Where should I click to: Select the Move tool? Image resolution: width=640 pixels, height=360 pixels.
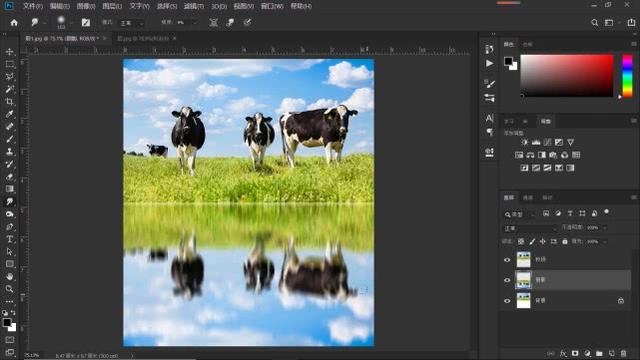[x=9, y=52]
